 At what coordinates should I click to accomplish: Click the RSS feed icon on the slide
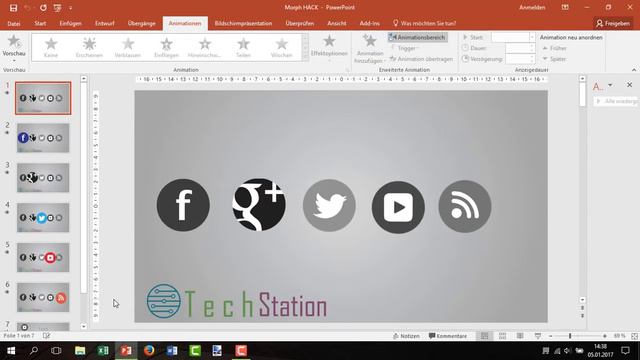coord(465,207)
